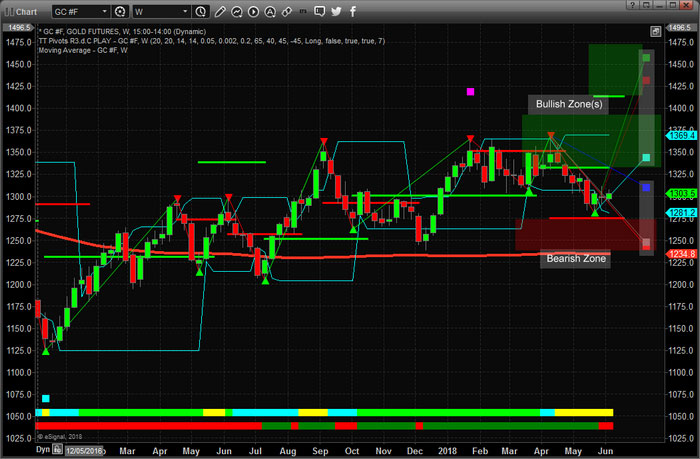This screenshot has height=459, width=700.
Task: Close the chart window
Action: pyautogui.click(x=687, y=5)
